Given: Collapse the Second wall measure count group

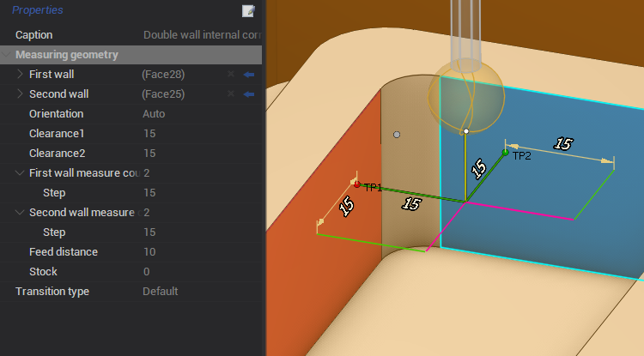Looking at the screenshot, I should click(x=21, y=213).
